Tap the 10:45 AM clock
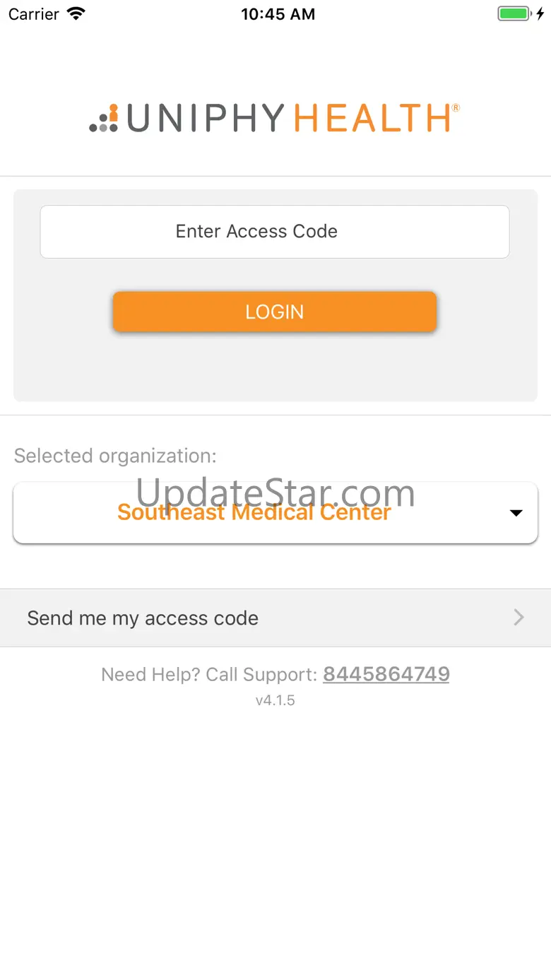The image size is (551, 980). coord(278,13)
